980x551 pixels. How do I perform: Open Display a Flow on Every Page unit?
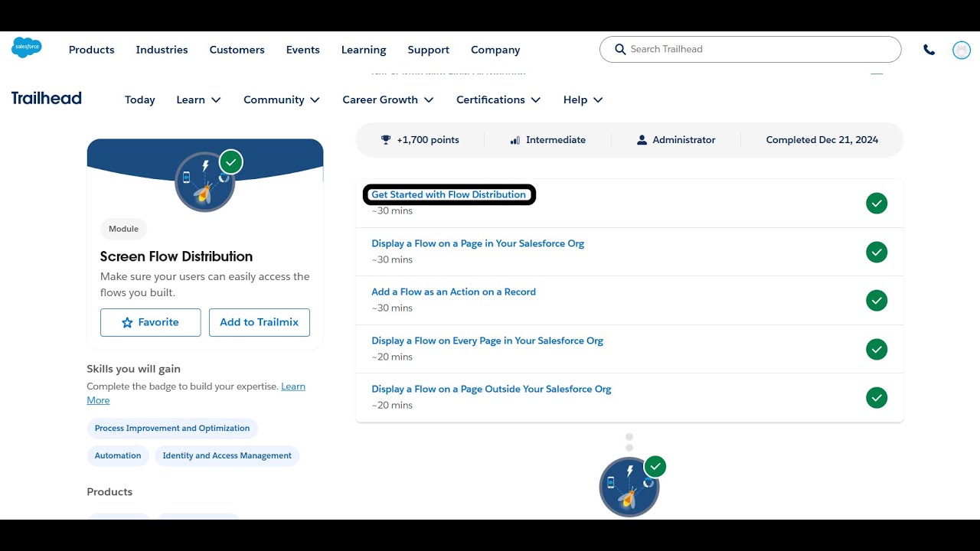coord(487,341)
